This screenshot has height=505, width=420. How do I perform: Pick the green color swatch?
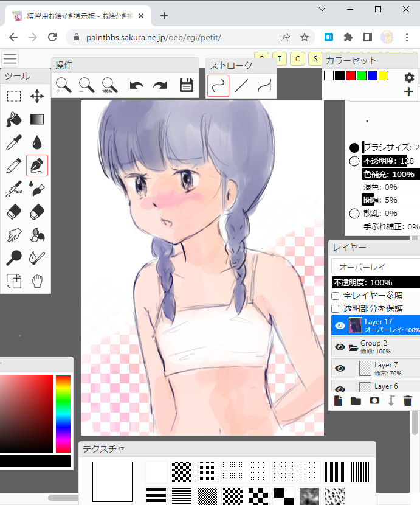(x=362, y=75)
